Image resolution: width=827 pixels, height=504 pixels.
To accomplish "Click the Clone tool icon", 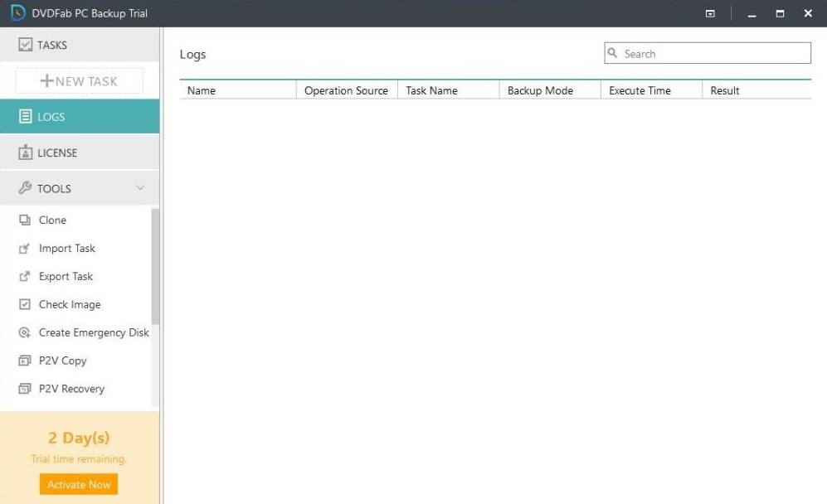I will 25,220.
